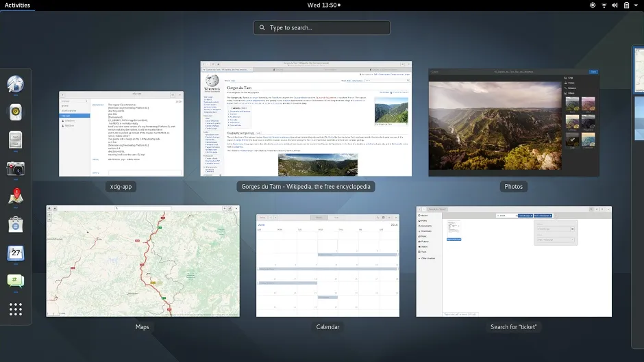Open the Maps pin icon in dock
Screen dimensions: 644x362
point(16,197)
